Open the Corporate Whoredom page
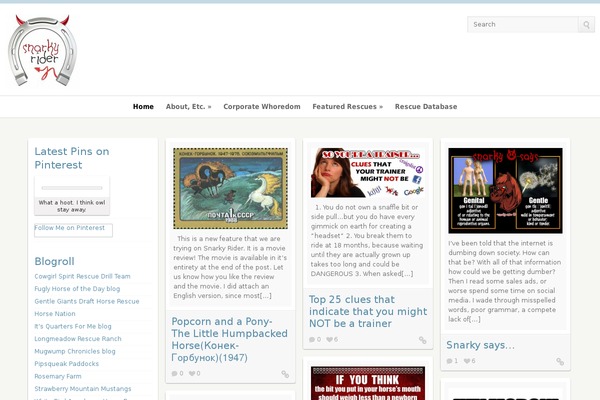600x400 pixels. click(x=262, y=107)
